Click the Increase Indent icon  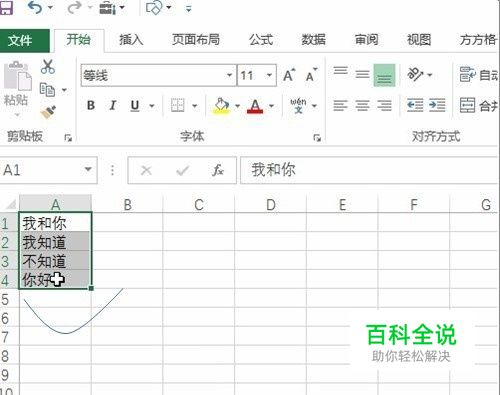pos(437,105)
